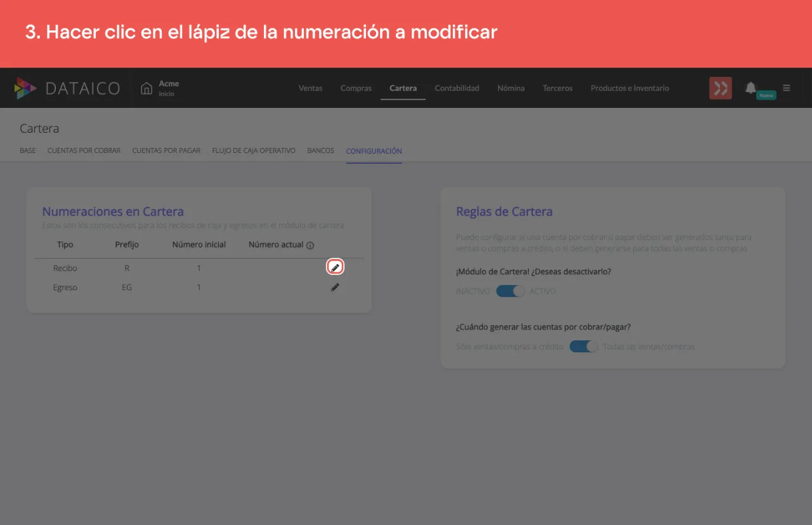
Task: Click the home icon beside Acme
Action: [x=147, y=88]
